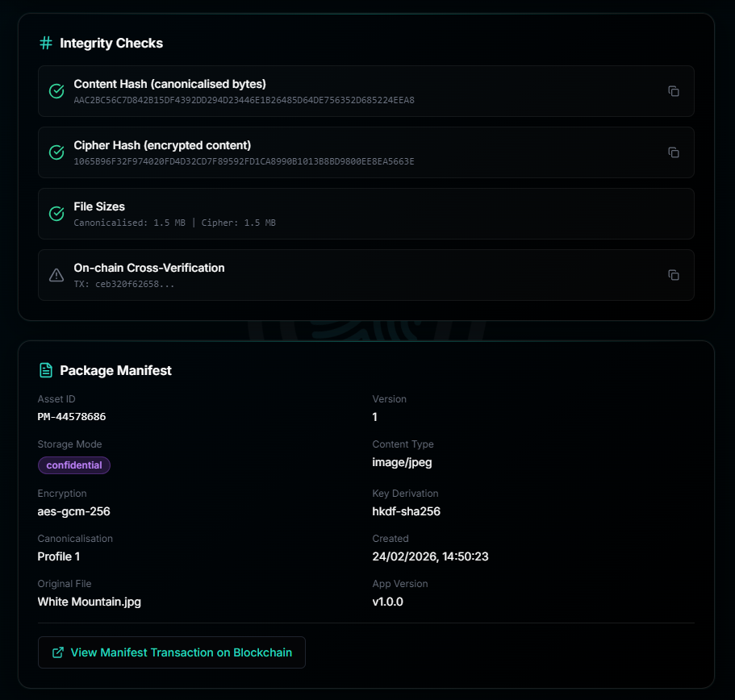Click the Content Type image/jpeg value
735x700 pixels.
click(402, 462)
